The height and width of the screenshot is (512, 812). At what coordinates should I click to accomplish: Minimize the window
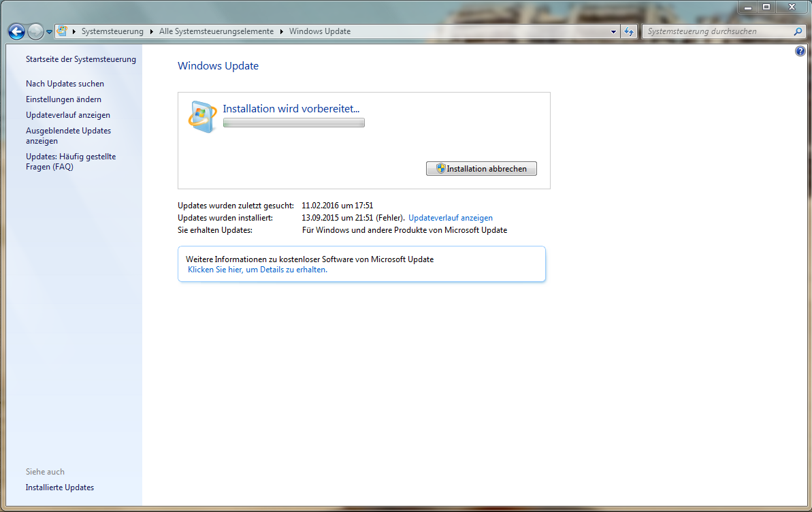pyautogui.click(x=748, y=7)
